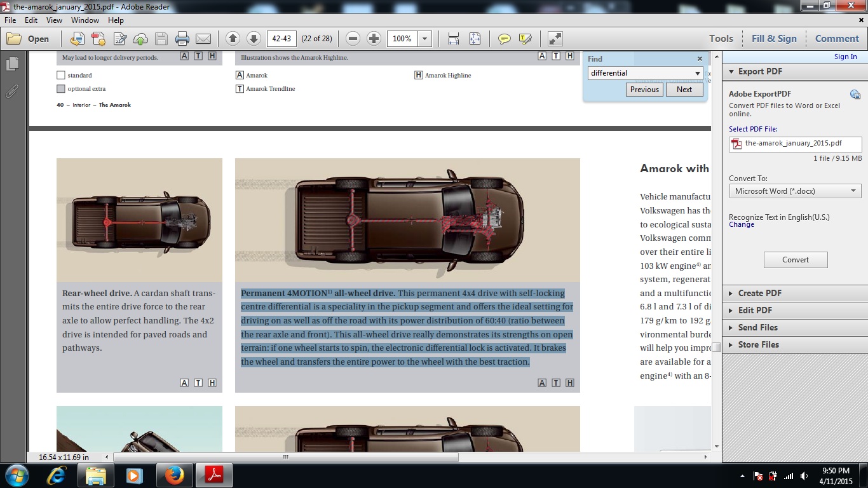868x488 pixels.
Task: Open the Window menu
Action: (x=85, y=20)
